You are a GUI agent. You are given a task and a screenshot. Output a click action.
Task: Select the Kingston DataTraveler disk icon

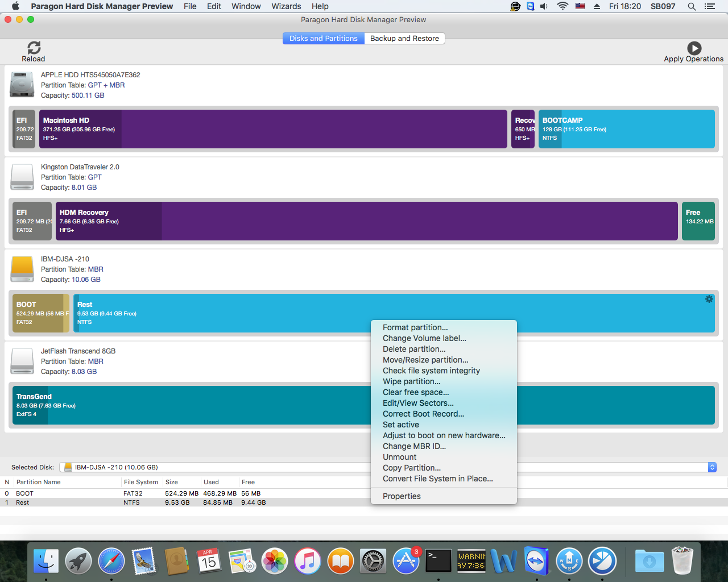22,177
